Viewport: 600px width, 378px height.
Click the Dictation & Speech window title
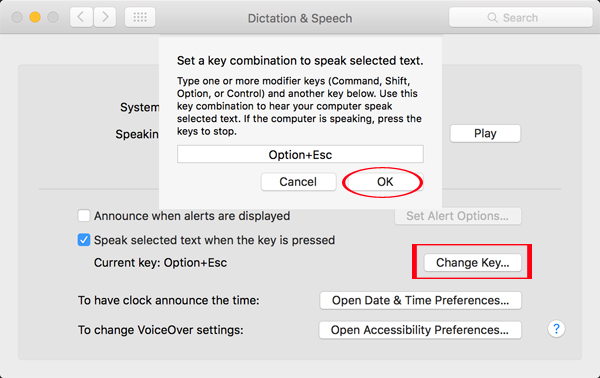(x=300, y=18)
